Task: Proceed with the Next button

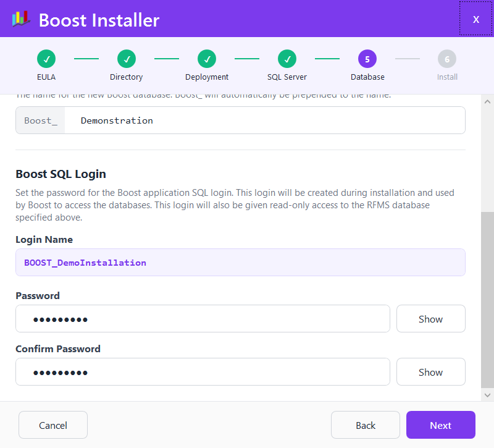Action: [x=441, y=425]
